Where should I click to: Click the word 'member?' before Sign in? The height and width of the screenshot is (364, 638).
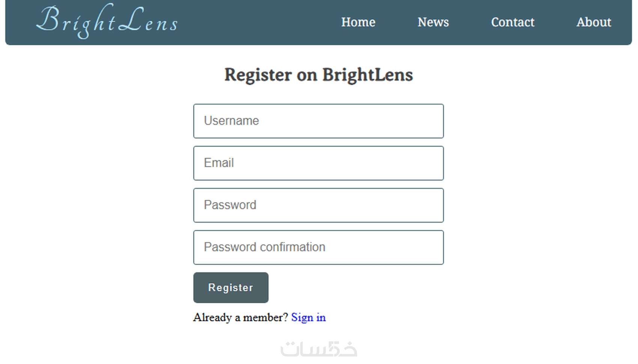265,317
